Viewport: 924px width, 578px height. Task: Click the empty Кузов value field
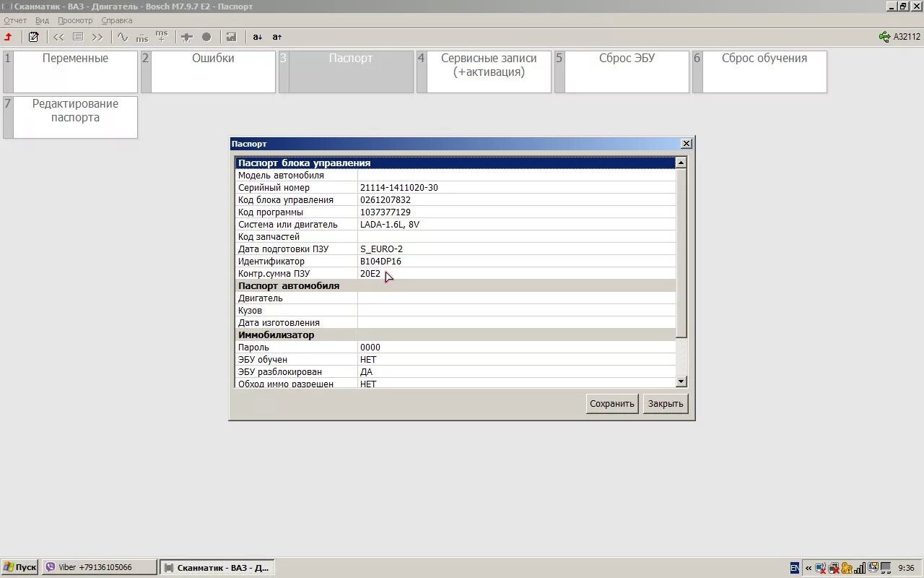[x=517, y=311]
